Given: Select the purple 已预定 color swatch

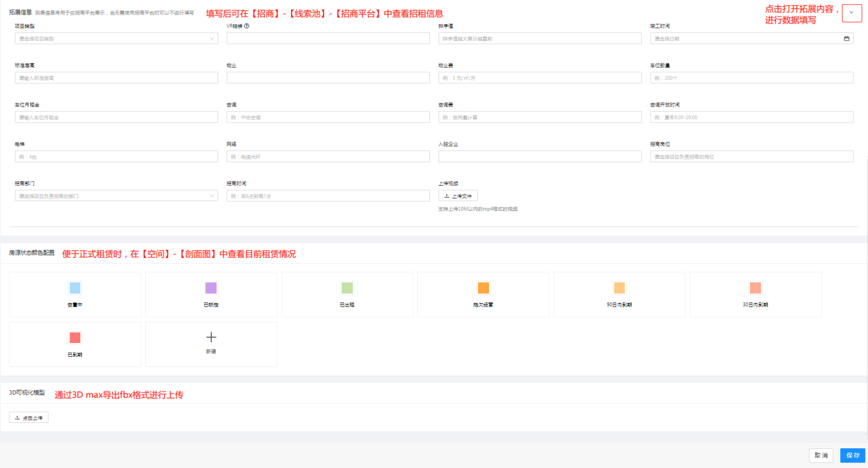Looking at the screenshot, I should pos(211,288).
